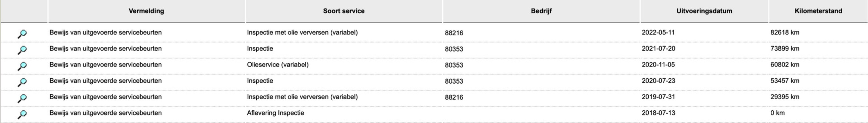Open details for the 2022-05-11 service record
The width and height of the screenshot is (868, 123).
(x=22, y=34)
